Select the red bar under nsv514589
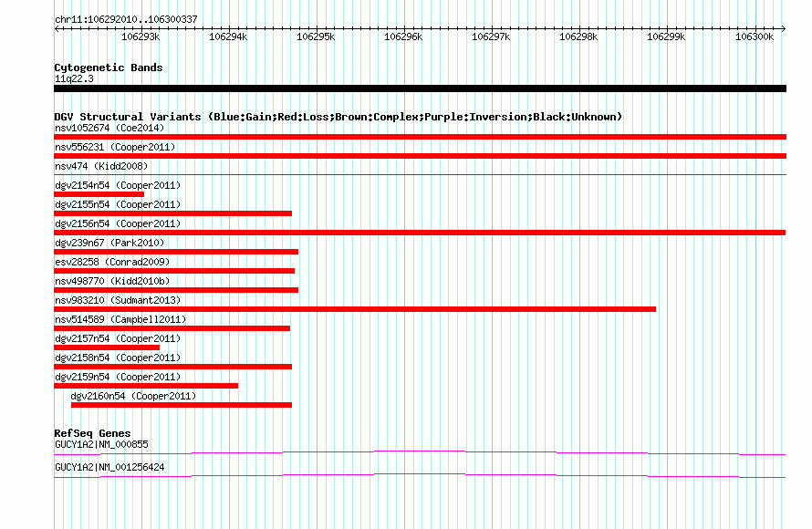812x529 pixels. tap(172, 328)
